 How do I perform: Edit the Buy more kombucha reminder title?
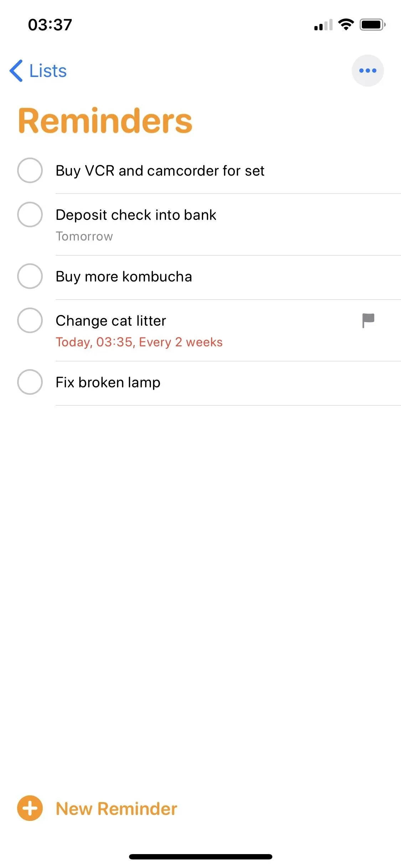[x=124, y=277]
